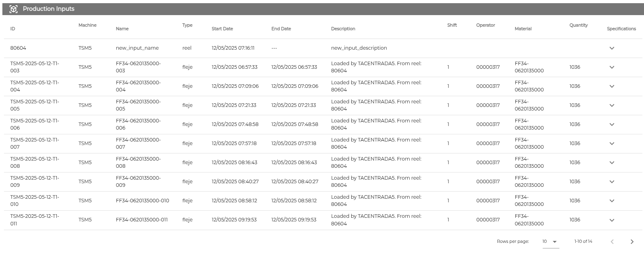
Task: Expand specifications of FF34-0620135000-010 row
Action: pyautogui.click(x=612, y=201)
